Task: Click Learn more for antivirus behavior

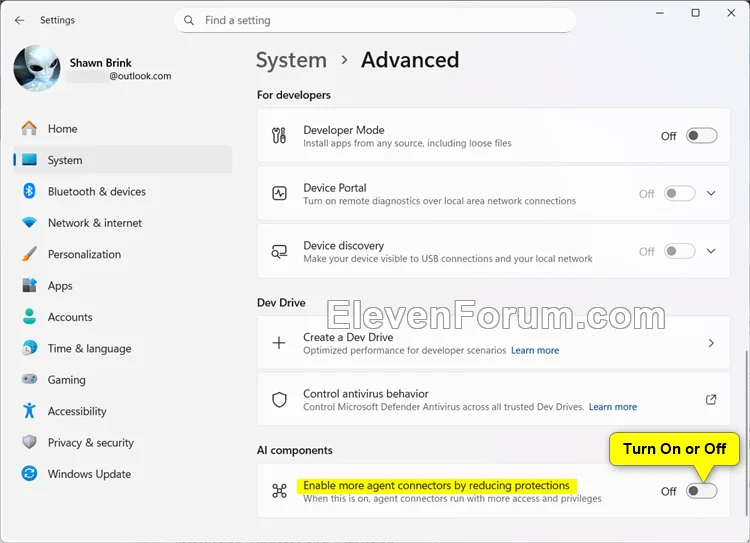Action: pos(613,407)
